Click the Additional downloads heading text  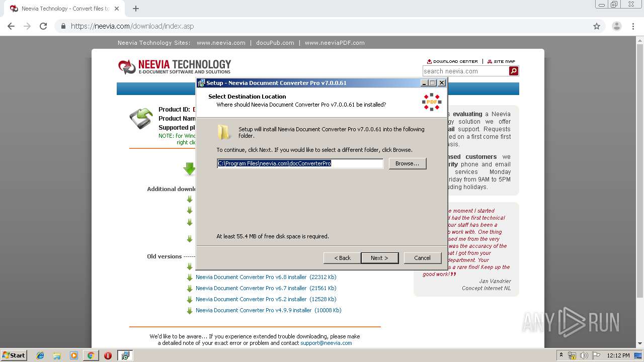[172, 189]
